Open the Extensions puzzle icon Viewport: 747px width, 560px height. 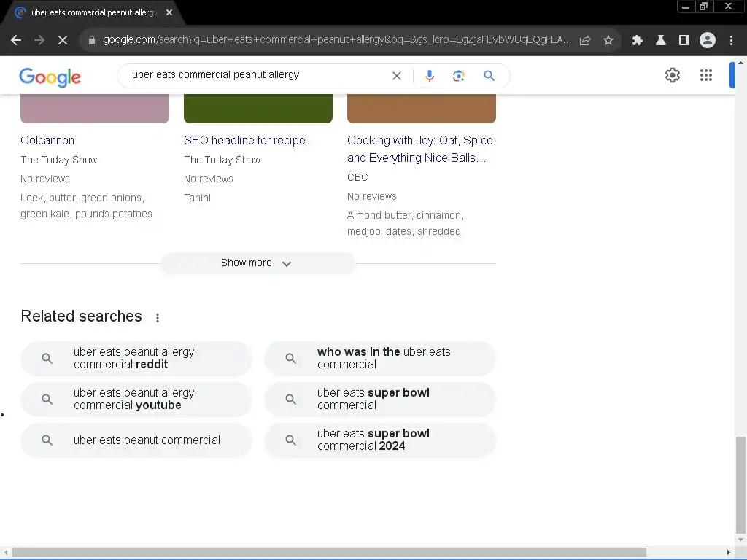point(638,41)
